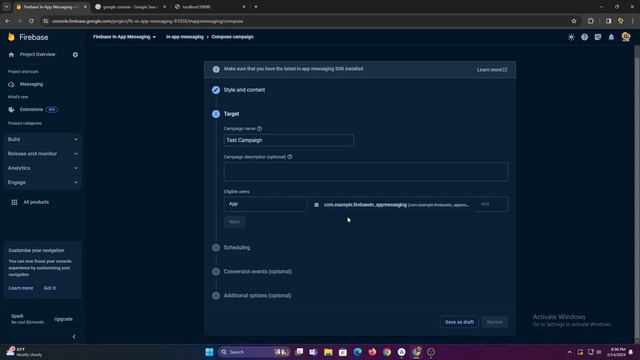The width and height of the screenshot is (640, 360).
Task: Expand the Analytics category
Action: pos(42,168)
